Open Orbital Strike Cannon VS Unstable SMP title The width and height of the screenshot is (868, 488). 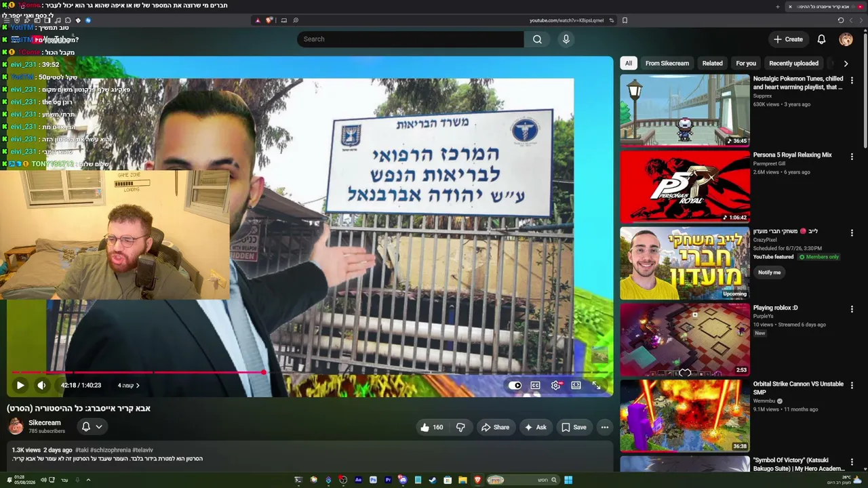[798, 388]
